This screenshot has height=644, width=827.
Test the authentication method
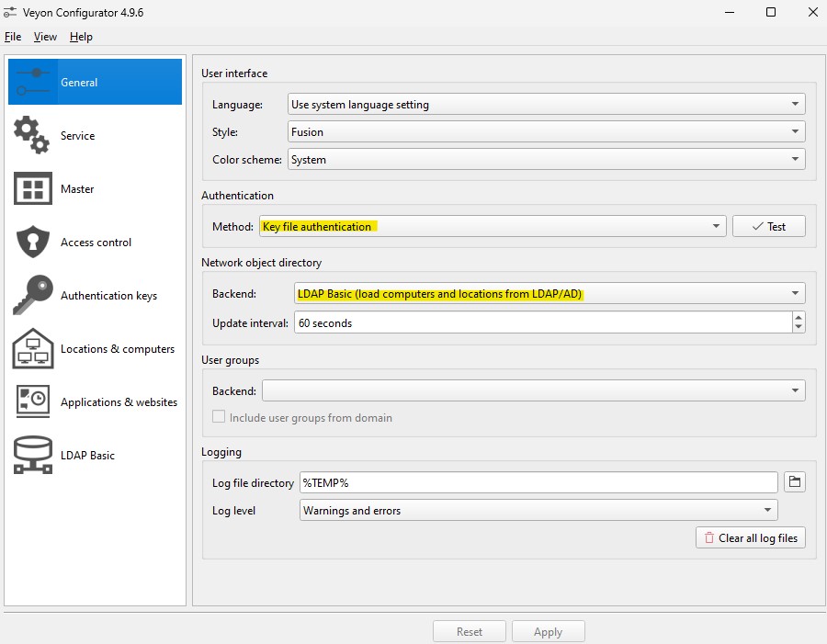coord(768,226)
